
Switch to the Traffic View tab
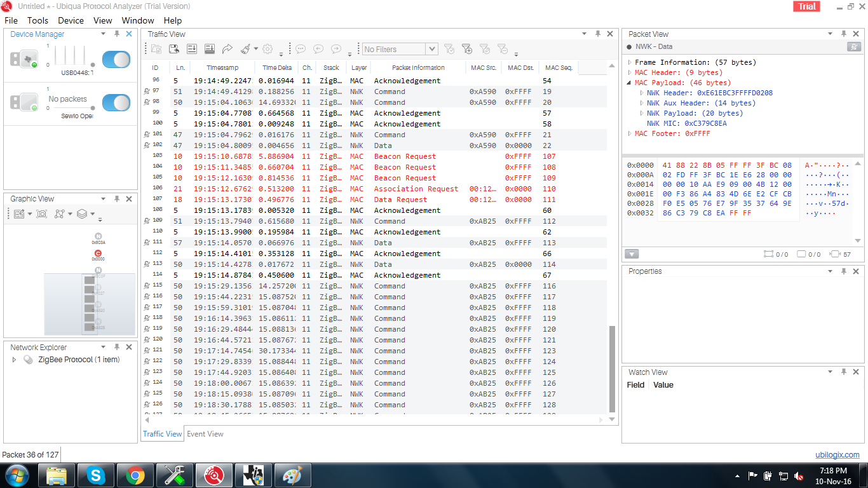click(162, 434)
